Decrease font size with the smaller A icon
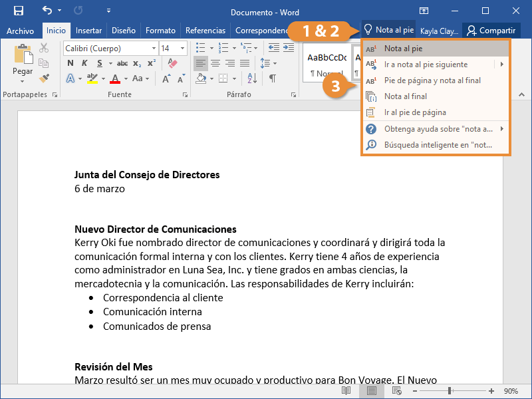The width and height of the screenshot is (532, 399). [x=181, y=78]
